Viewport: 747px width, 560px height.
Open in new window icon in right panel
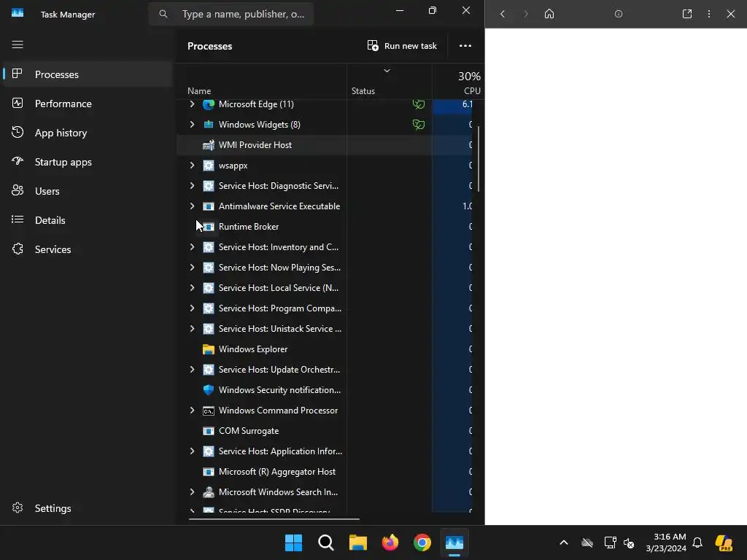coord(687,14)
